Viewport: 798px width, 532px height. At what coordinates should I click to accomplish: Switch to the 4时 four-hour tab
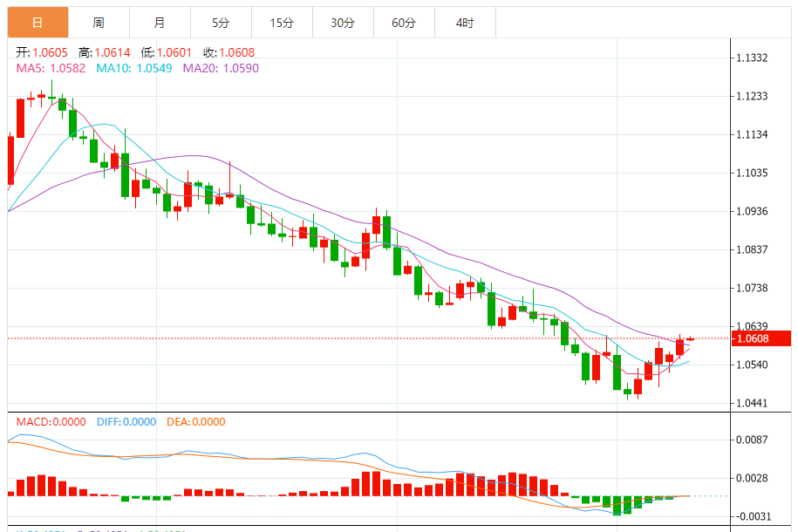tap(465, 23)
